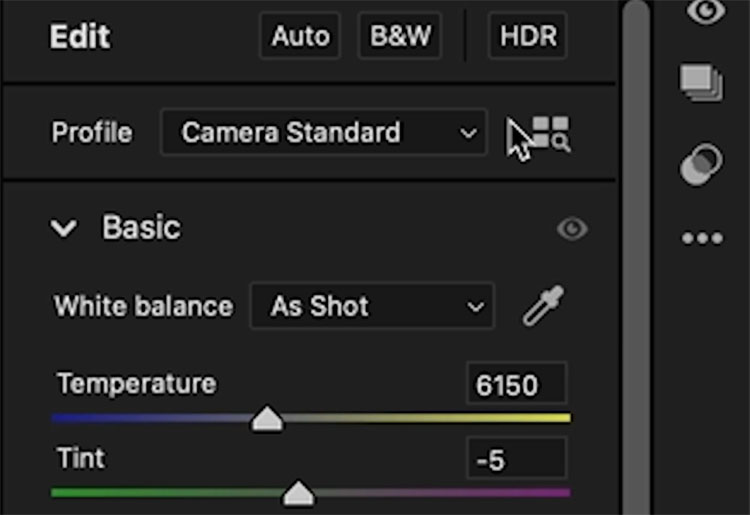
Task: Toggle HDR editing mode
Action: click(x=528, y=36)
